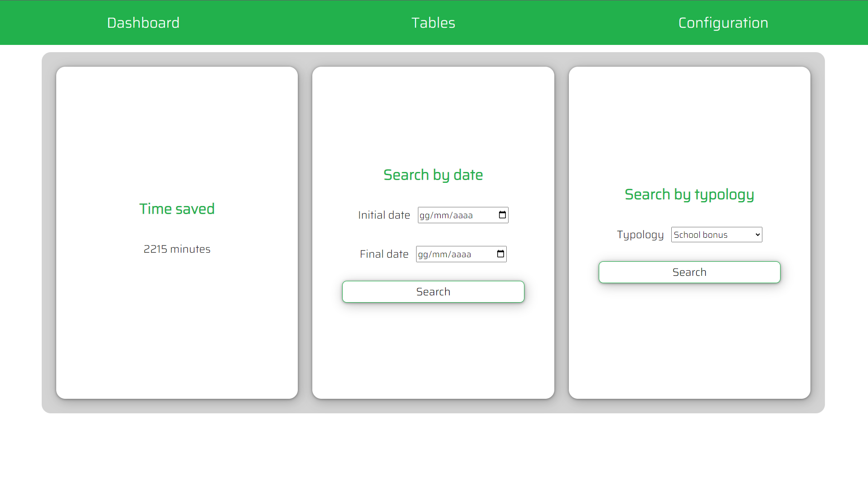
Task: Open the Initial date calendar picker icon
Action: pyautogui.click(x=502, y=215)
